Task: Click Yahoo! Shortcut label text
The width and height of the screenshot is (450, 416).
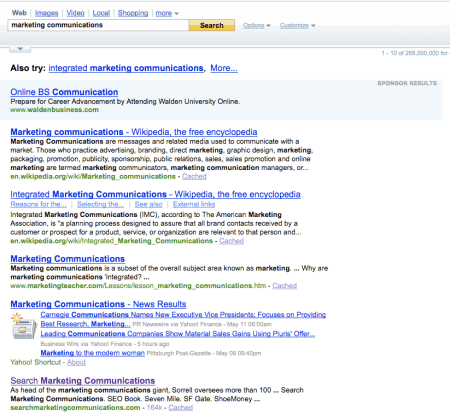Action: [x=36, y=362]
